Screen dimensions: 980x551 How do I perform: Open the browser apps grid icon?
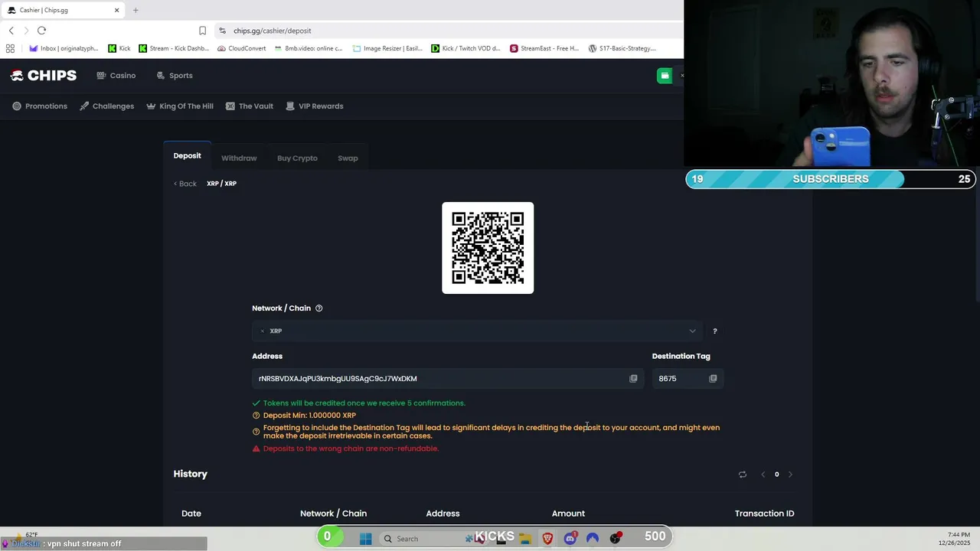(10, 48)
